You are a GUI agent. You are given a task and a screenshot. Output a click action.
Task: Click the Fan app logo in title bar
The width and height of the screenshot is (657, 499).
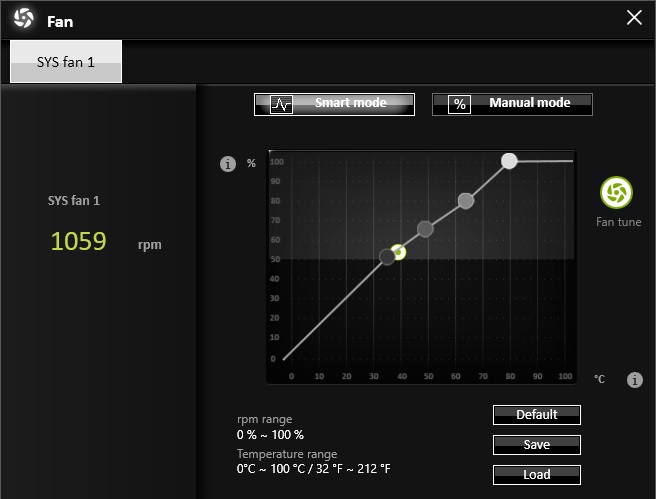click(x=24, y=20)
